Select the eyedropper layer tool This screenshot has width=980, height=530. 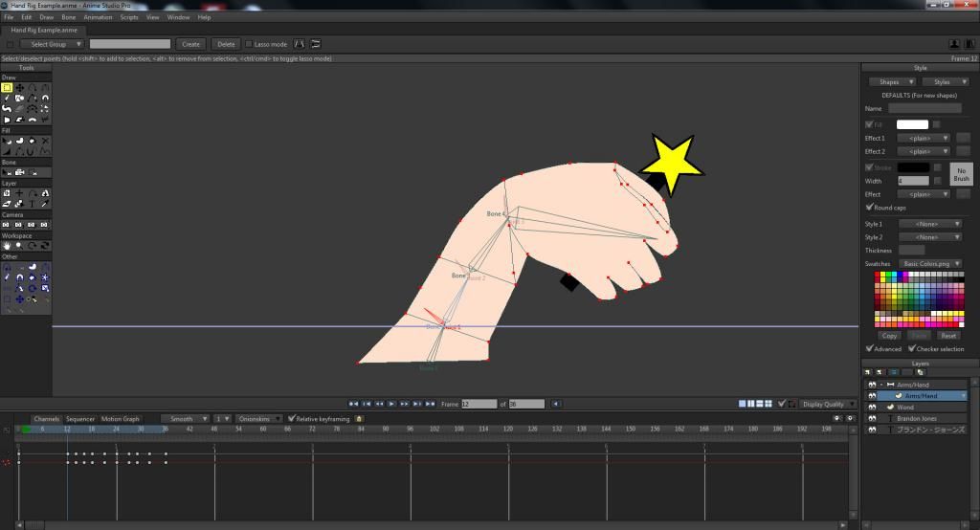point(44,204)
